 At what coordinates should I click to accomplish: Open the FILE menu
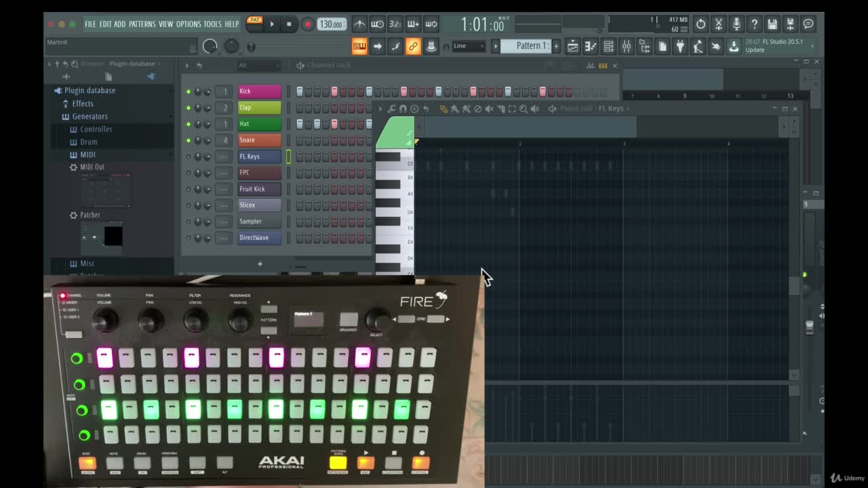90,24
